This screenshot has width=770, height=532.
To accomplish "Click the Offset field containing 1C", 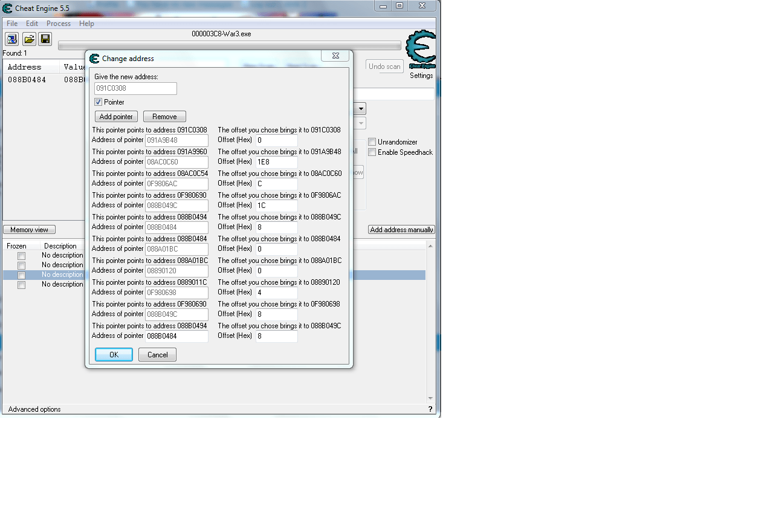I will tap(277, 206).
